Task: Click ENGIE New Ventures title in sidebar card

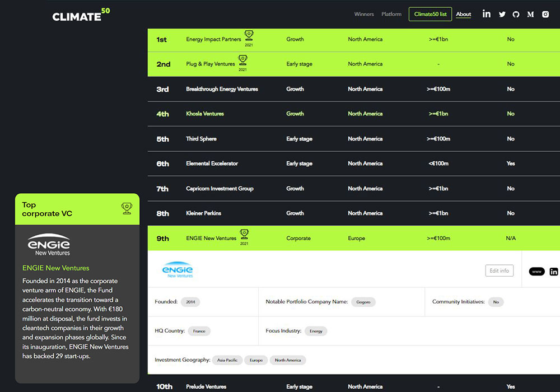Action: coord(55,268)
